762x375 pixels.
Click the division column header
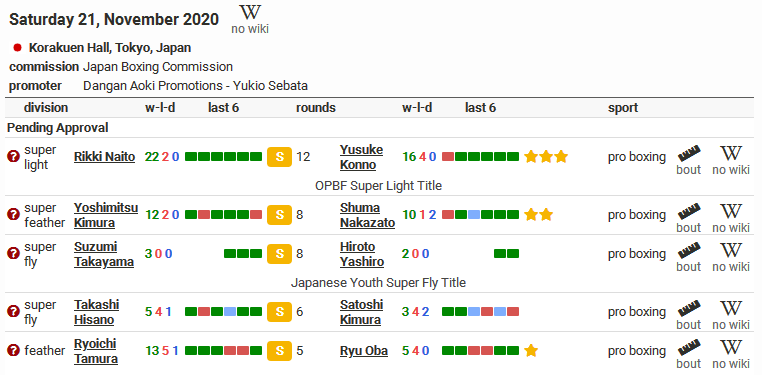pos(46,107)
